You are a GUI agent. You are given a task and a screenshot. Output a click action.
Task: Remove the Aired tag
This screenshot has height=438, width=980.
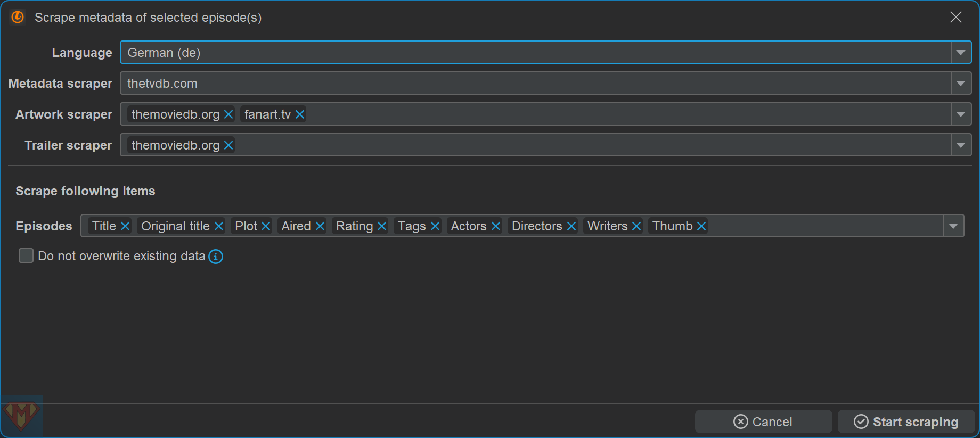tap(320, 226)
